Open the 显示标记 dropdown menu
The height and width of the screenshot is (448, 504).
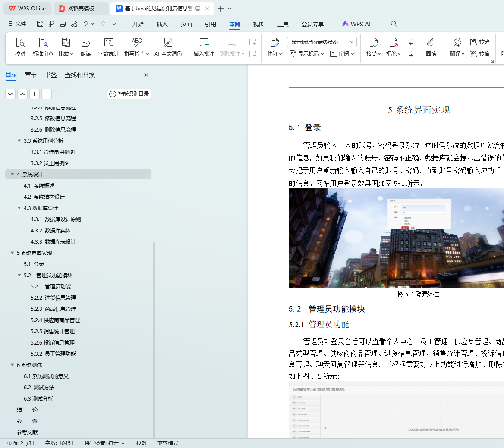click(307, 54)
